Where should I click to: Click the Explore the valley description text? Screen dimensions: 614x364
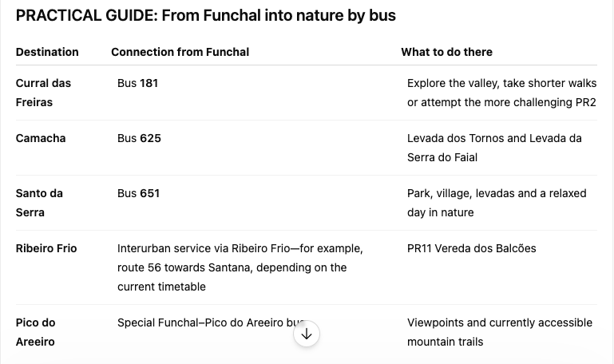pos(501,93)
